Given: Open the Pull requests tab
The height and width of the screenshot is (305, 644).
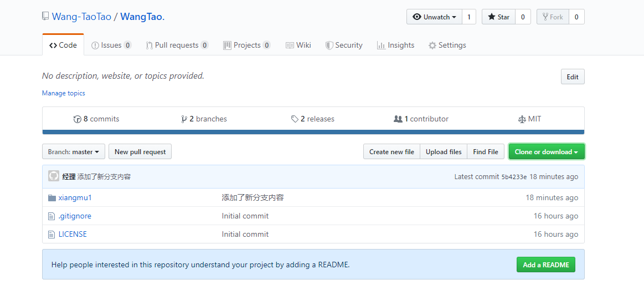Looking at the screenshot, I should point(177,45).
